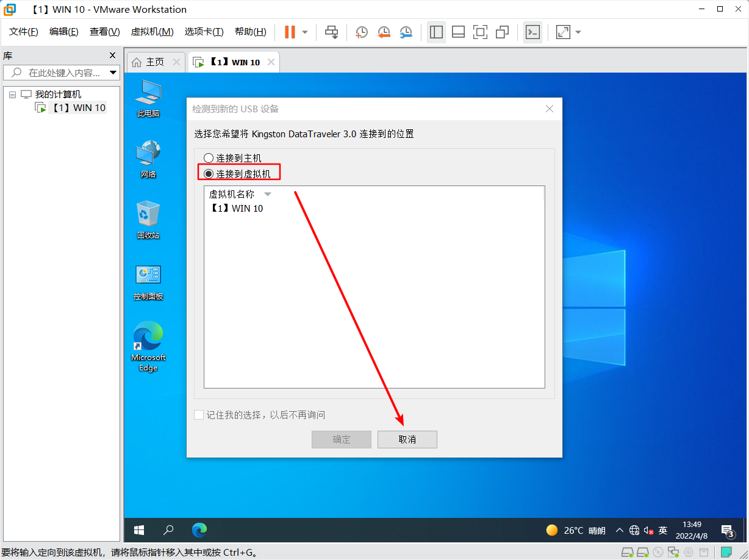This screenshot has width=749, height=560.
Task: Click the Microsoft Edge desktop shortcut
Action: 148,346
